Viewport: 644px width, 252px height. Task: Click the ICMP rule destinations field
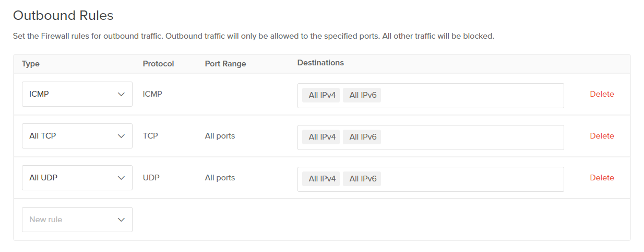click(x=470, y=96)
